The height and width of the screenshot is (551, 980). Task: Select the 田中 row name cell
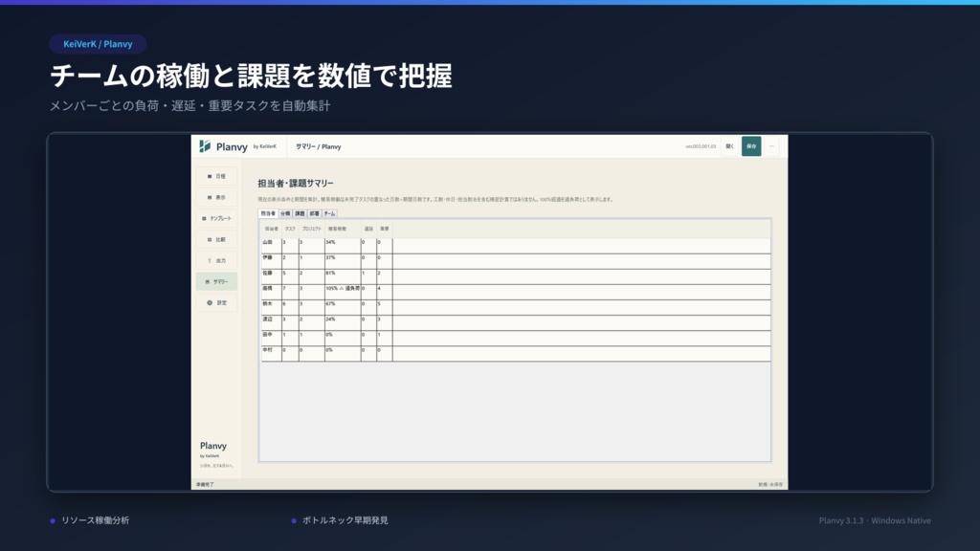271,338
